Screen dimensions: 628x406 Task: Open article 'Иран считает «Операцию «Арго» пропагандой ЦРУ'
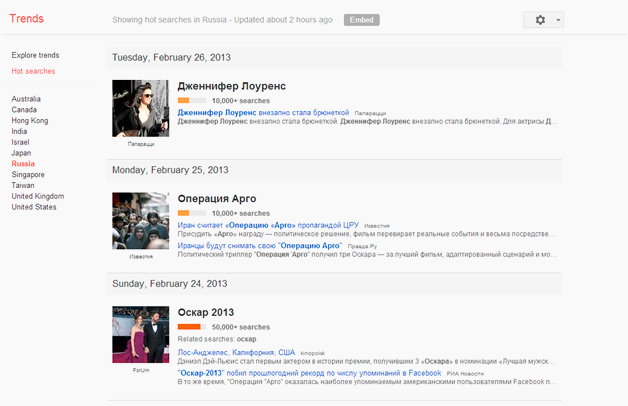(268, 225)
